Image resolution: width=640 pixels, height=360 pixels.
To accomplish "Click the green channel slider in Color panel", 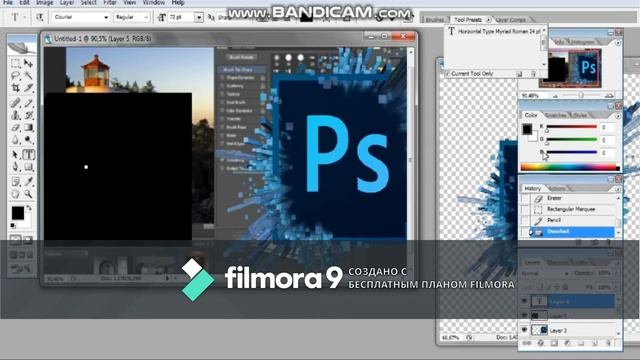I will pos(571,140).
